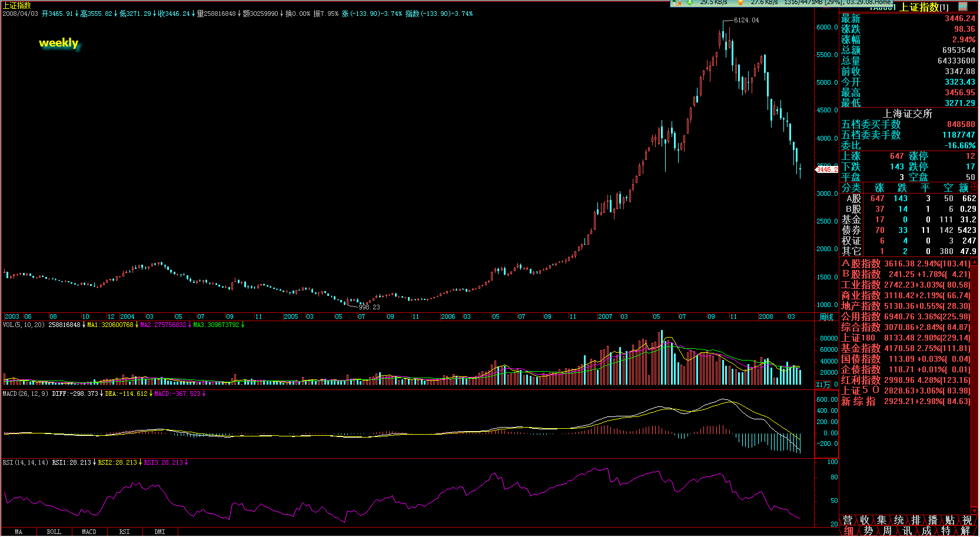980x537 pixels.
Task: Click the new badge icon beside 上证指数
Action: coord(963,7)
